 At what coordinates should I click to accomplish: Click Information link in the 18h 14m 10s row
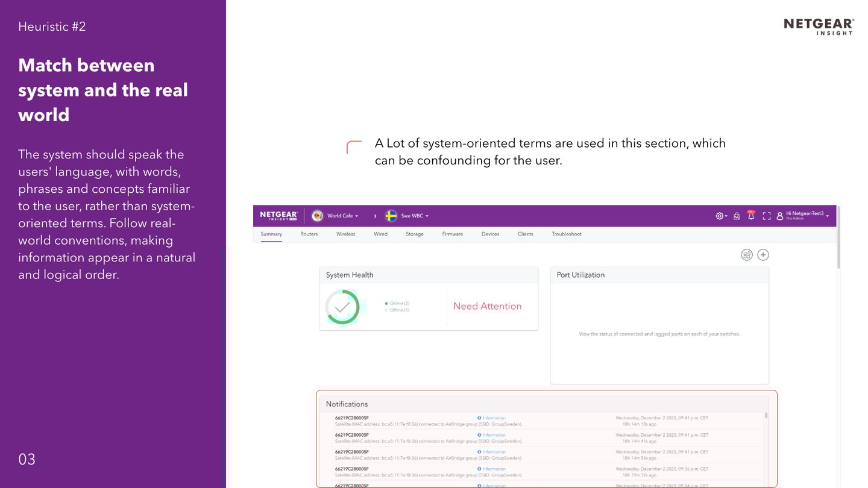tap(492, 418)
